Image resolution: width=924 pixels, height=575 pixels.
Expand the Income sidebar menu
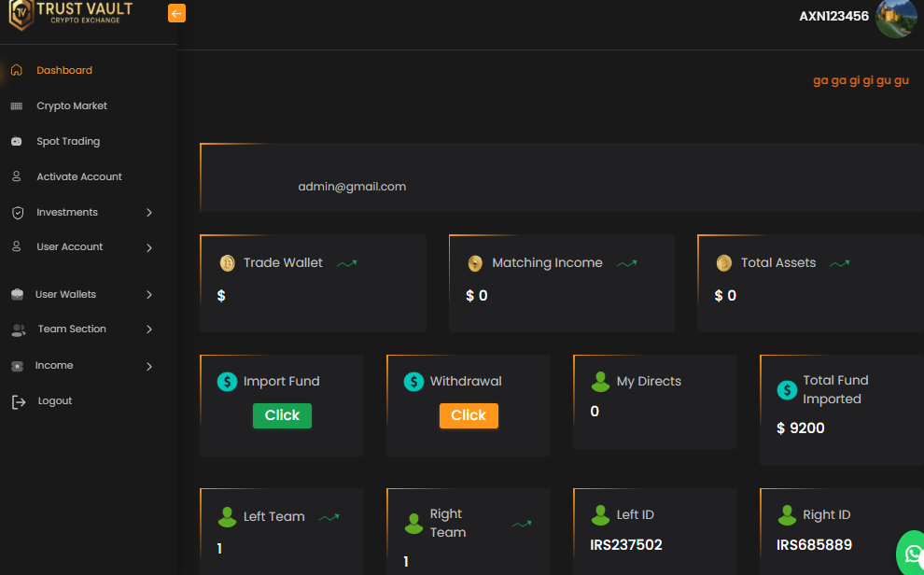pyautogui.click(x=148, y=365)
